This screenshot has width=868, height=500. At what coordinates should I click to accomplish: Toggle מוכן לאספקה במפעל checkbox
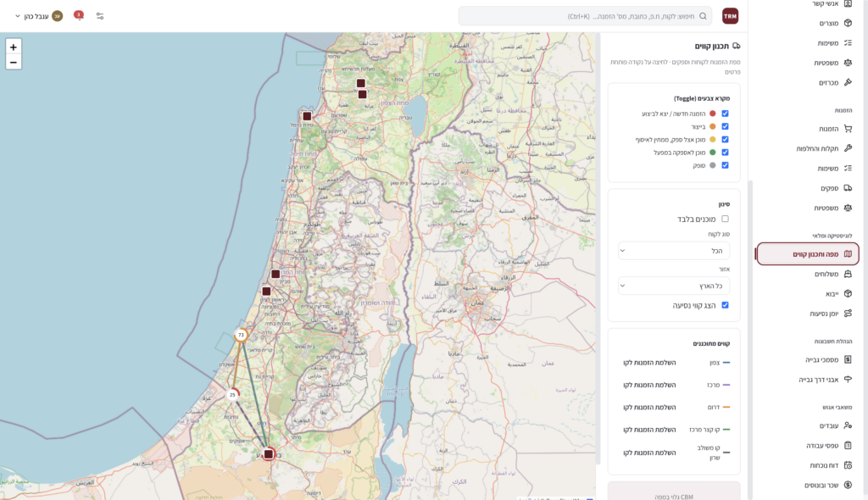[726, 153]
